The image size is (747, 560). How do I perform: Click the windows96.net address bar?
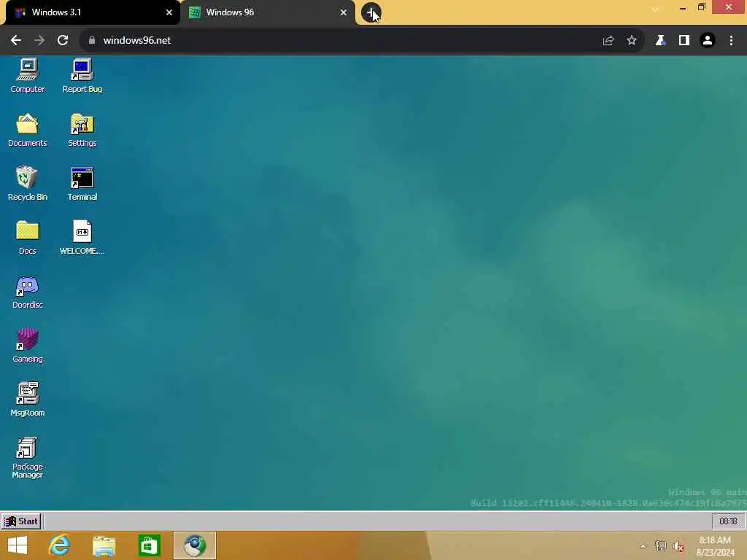coord(361,41)
